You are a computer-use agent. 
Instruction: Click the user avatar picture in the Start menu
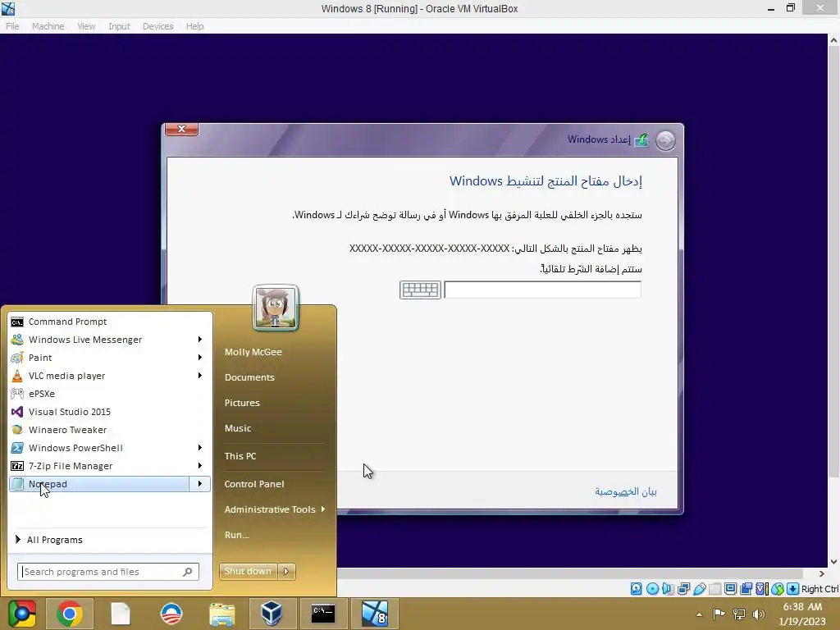click(276, 308)
